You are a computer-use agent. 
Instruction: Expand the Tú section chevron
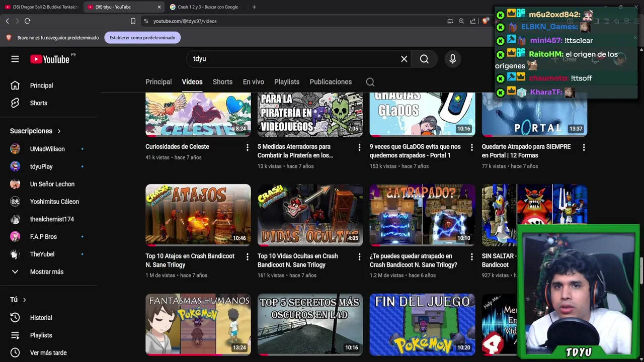(x=24, y=300)
